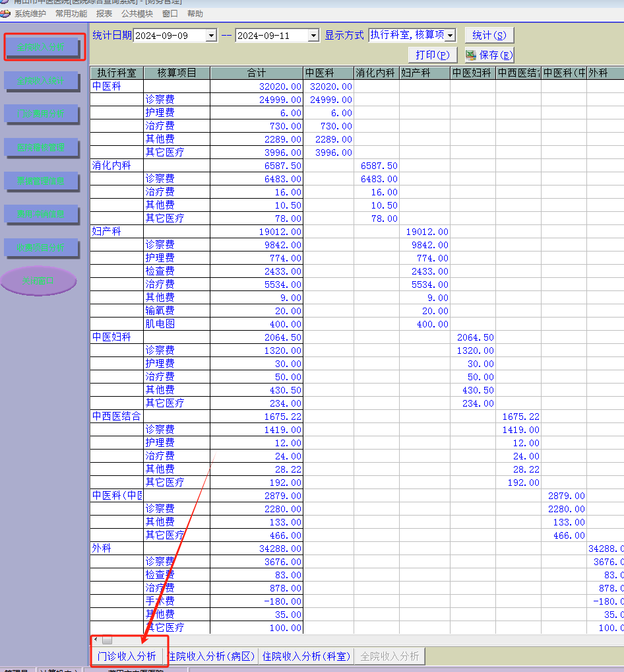Switch to the 门诊收入分析 tab
This screenshot has height=672, width=624.
[x=127, y=656]
